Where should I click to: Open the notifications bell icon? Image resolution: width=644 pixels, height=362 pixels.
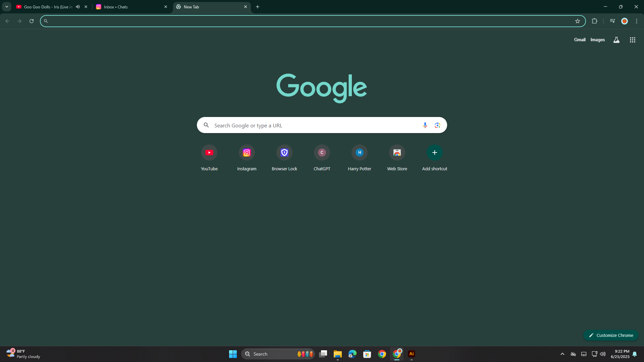click(x=635, y=354)
